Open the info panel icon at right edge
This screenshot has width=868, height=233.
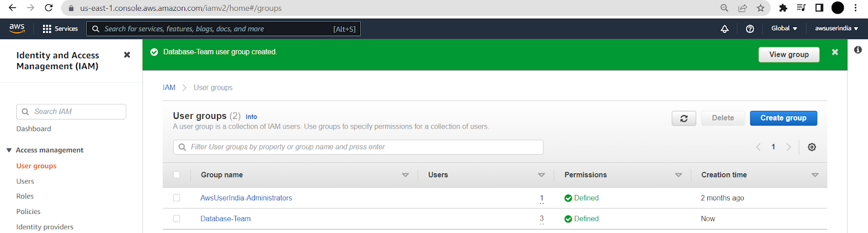(x=858, y=50)
